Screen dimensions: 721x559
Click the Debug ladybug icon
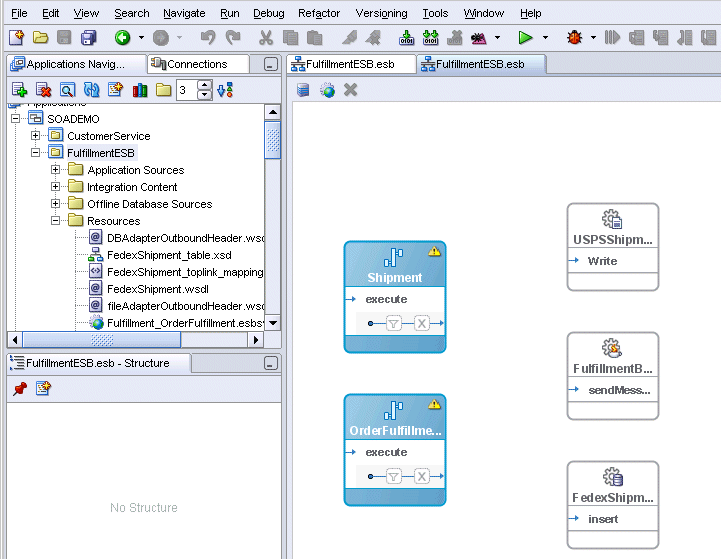pyautogui.click(x=574, y=37)
